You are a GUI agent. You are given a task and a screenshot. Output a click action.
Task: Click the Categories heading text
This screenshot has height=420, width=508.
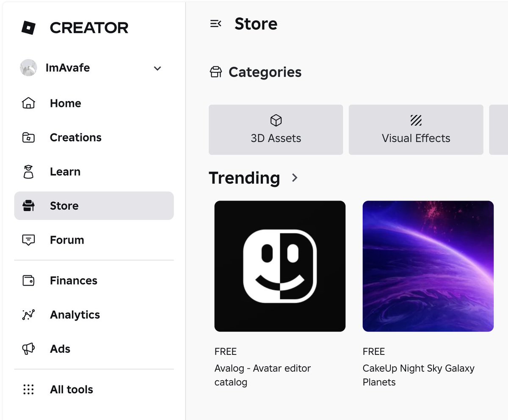265,72
